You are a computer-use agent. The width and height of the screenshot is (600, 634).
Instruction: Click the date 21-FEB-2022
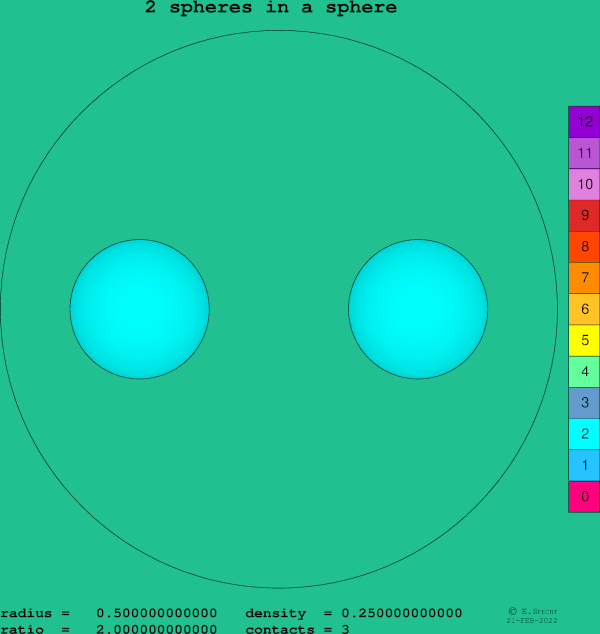click(532, 620)
